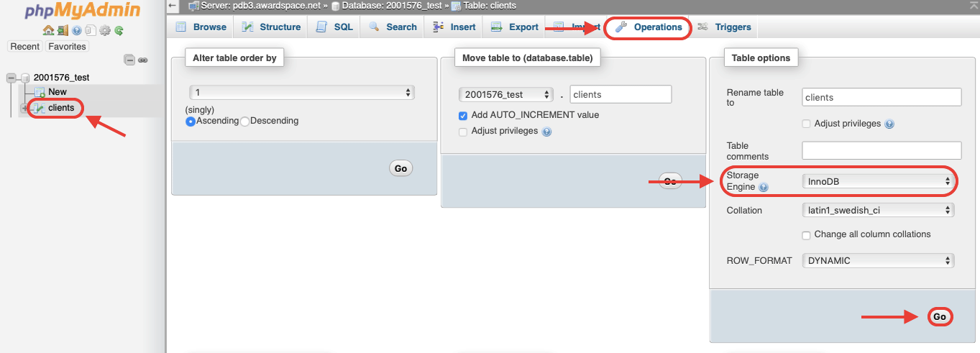Click the log out door icon
980x353 pixels.
[x=63, y=30]
